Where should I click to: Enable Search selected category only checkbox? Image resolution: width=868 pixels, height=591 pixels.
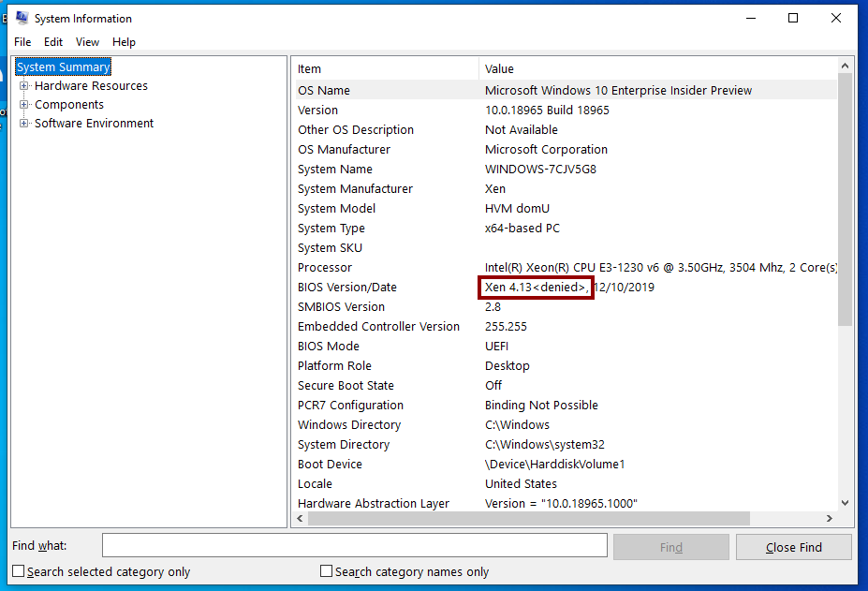tap(19, 571)
